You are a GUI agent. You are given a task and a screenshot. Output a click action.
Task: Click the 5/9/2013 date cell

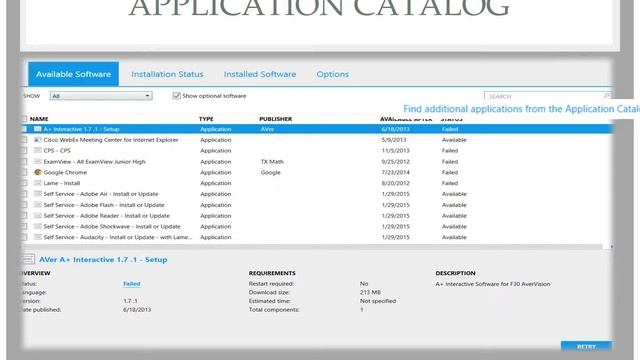394,140
